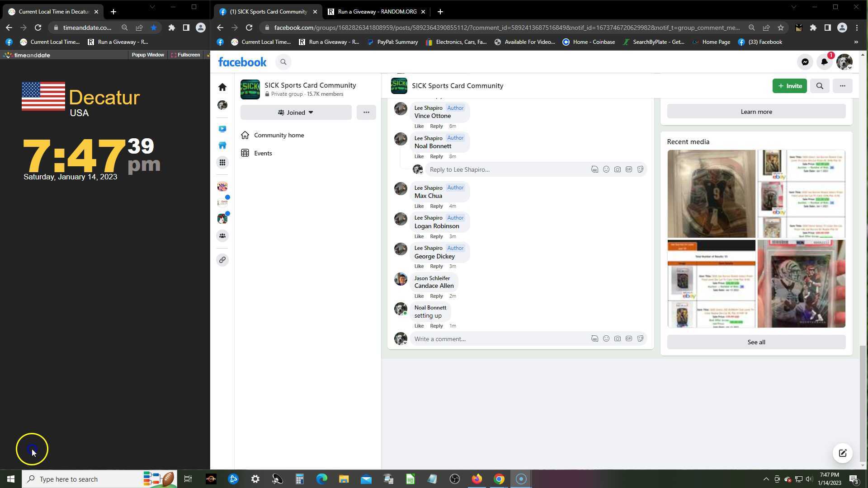Click the Facebook search magnifier icon
This screenshot has height=488, width=868.
[283, 62]
